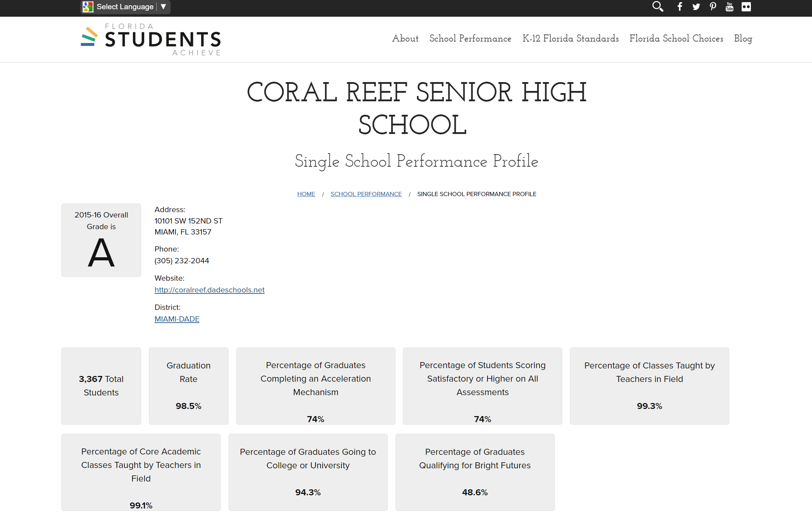
Task: Click the 2015-16 Overall Grade A box
Action: pos(101,240)
